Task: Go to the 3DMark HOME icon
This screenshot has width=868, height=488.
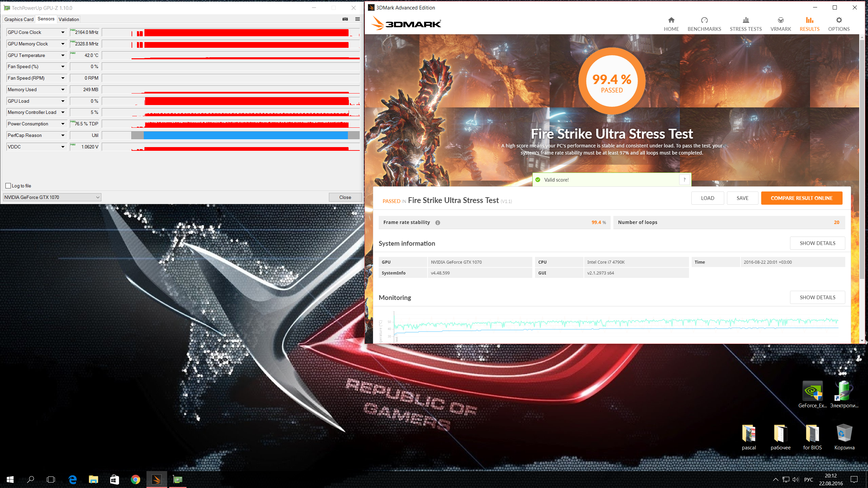Action: 671,20
